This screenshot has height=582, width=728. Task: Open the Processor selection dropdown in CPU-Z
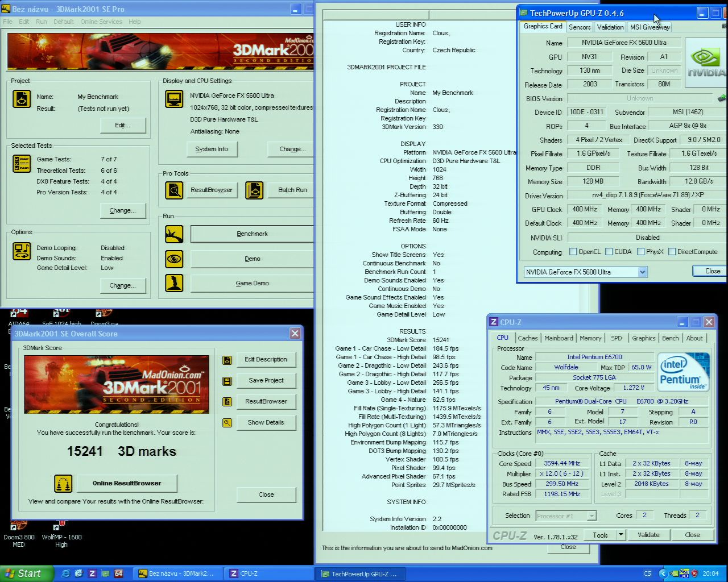pyautogui.click(x=591, y=516)
